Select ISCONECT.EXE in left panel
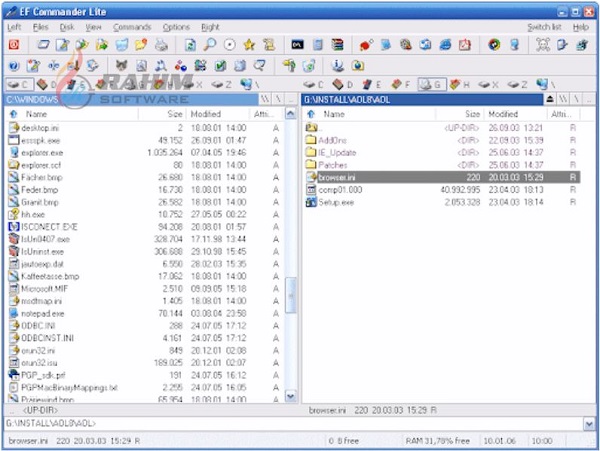This screenshot has width=600, height=451. click(x=145, y=227)
